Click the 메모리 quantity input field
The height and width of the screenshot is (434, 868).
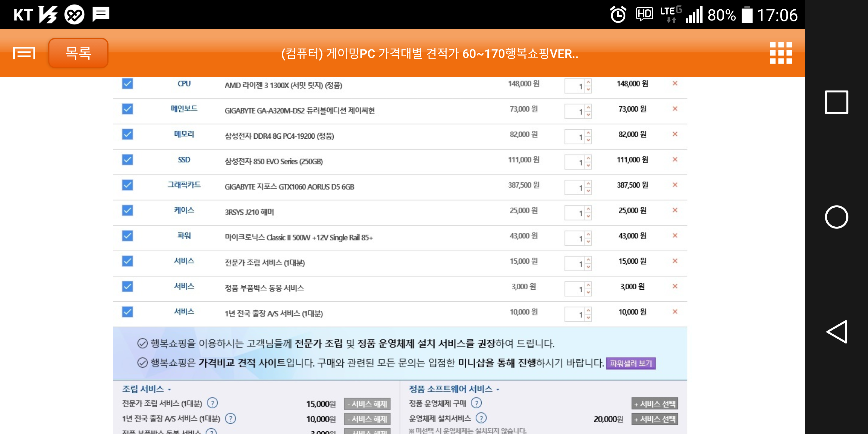tap(575, 137)
